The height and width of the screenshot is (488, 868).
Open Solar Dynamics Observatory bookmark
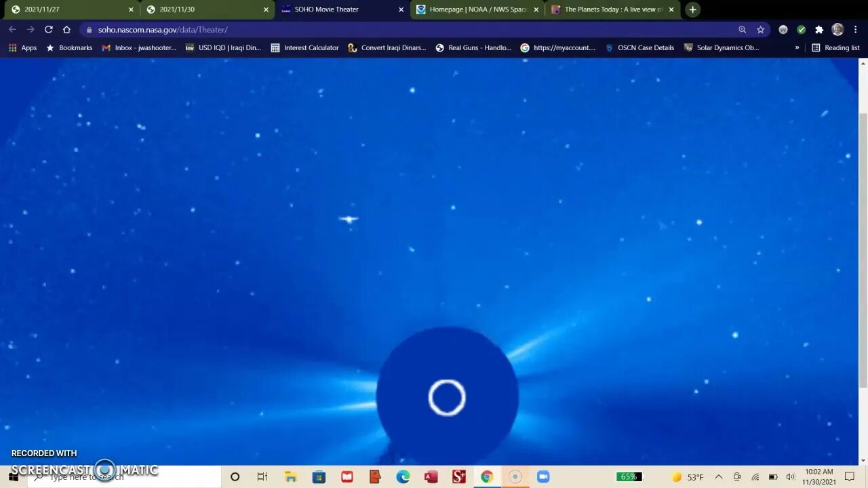point(722,48)
